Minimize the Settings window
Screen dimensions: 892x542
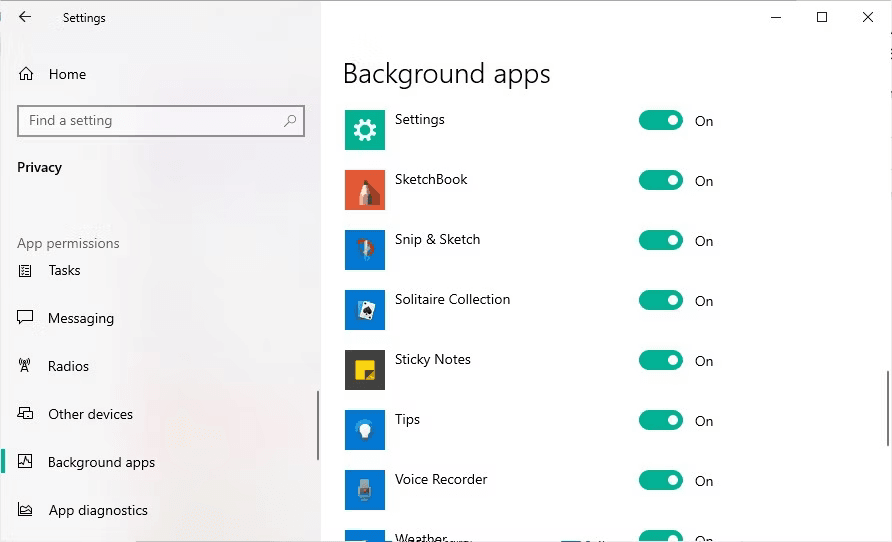(776, 17)
